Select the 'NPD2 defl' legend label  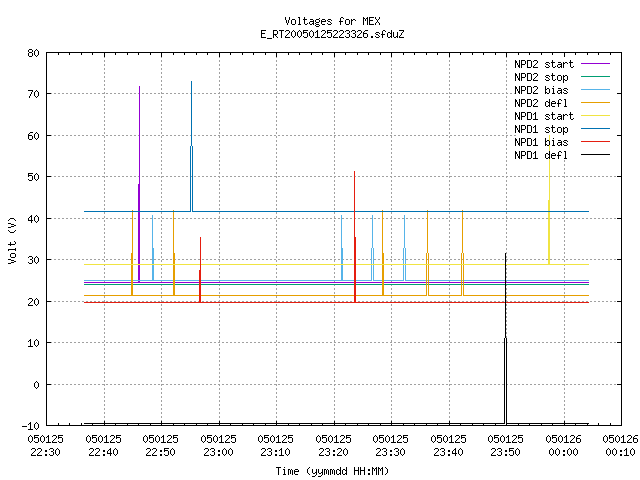pos(541,103)
